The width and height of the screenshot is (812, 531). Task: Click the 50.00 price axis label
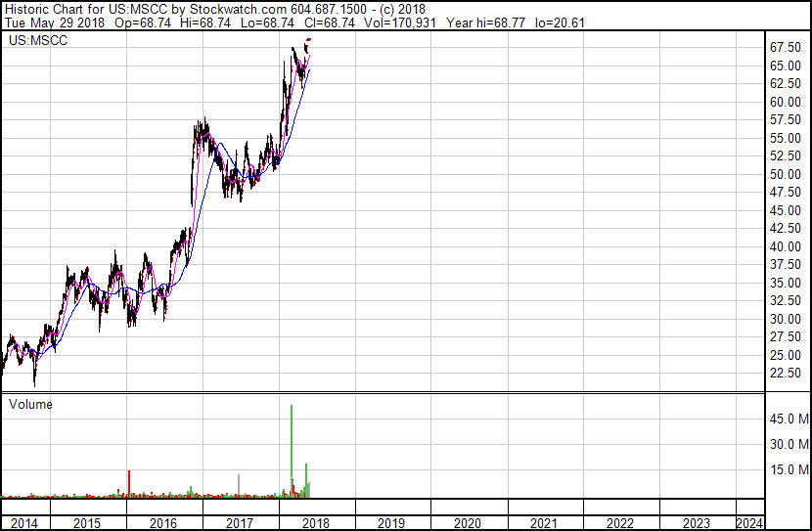point(786,174)
